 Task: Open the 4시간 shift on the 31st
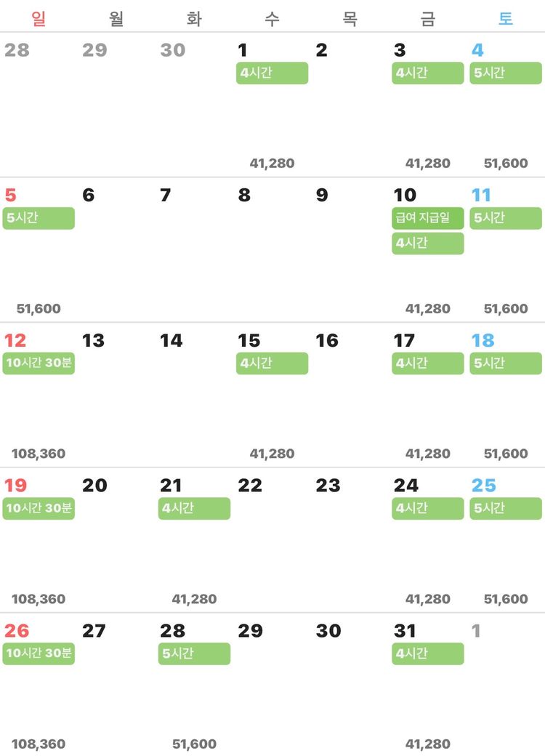(x=427, y=654)
